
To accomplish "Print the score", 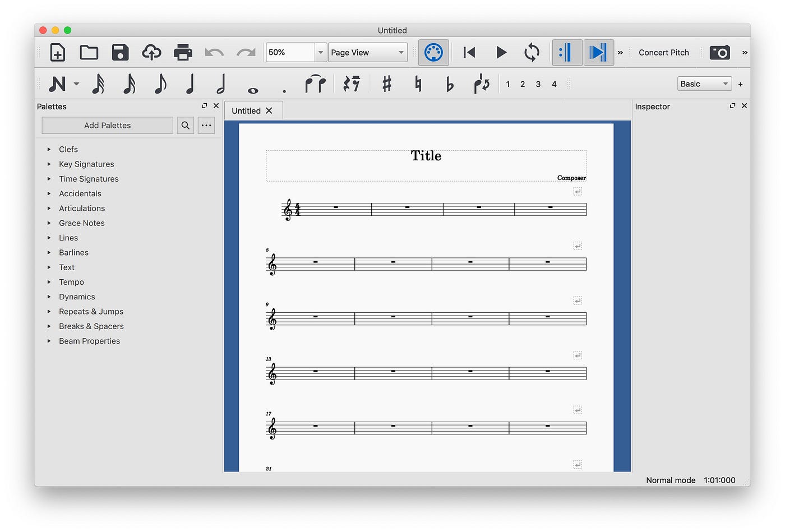I will tap(183, 52).
